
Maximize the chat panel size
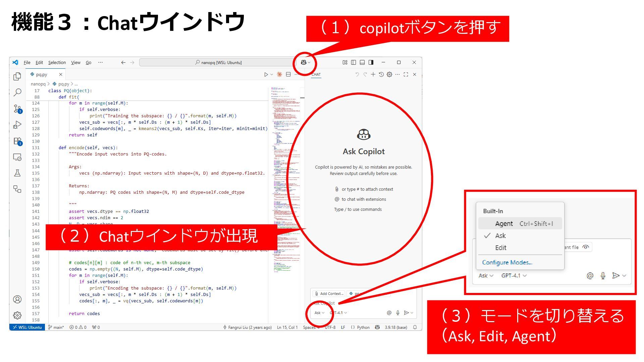pos(406,74)
